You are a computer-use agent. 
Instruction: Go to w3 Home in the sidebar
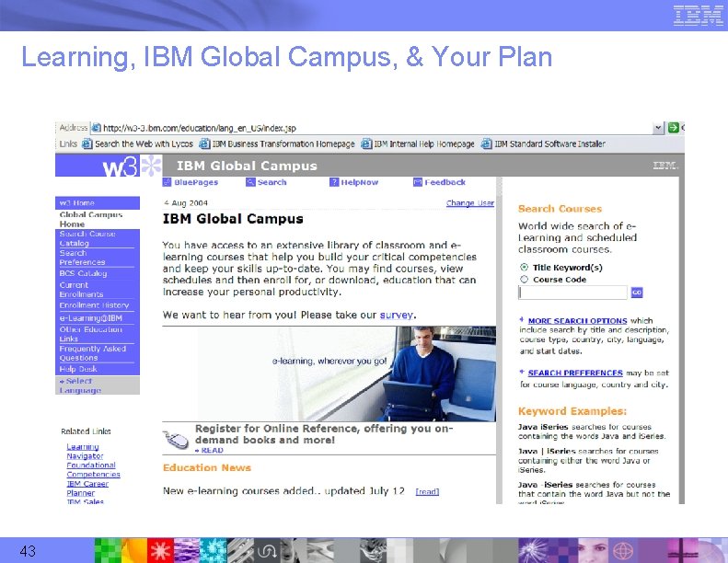coord(77,202)
